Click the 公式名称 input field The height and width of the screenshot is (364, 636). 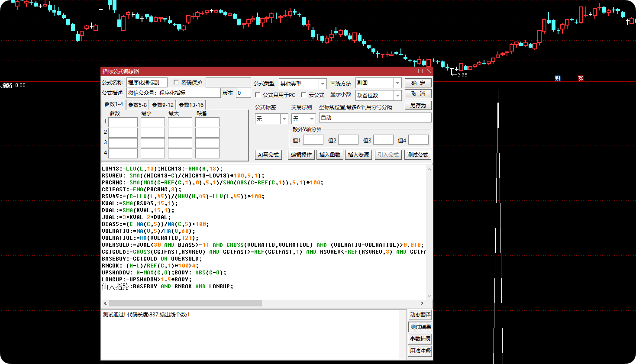147,82
